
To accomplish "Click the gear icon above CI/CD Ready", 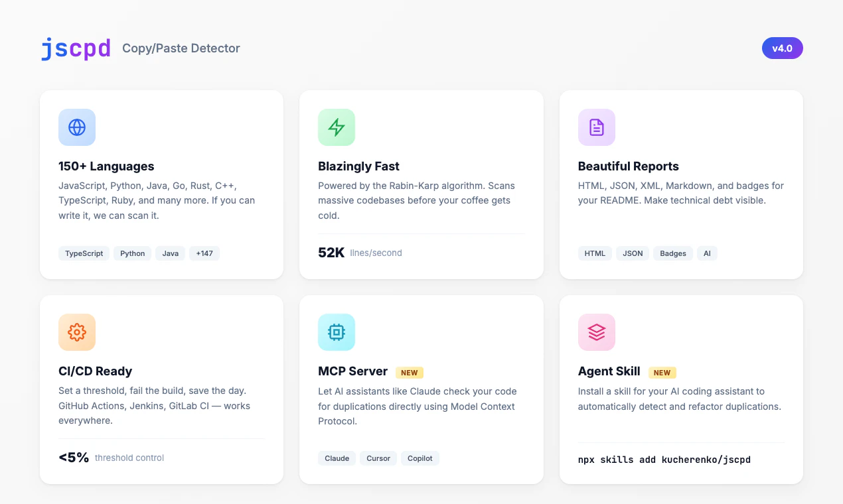I will (x=77, y=332).
